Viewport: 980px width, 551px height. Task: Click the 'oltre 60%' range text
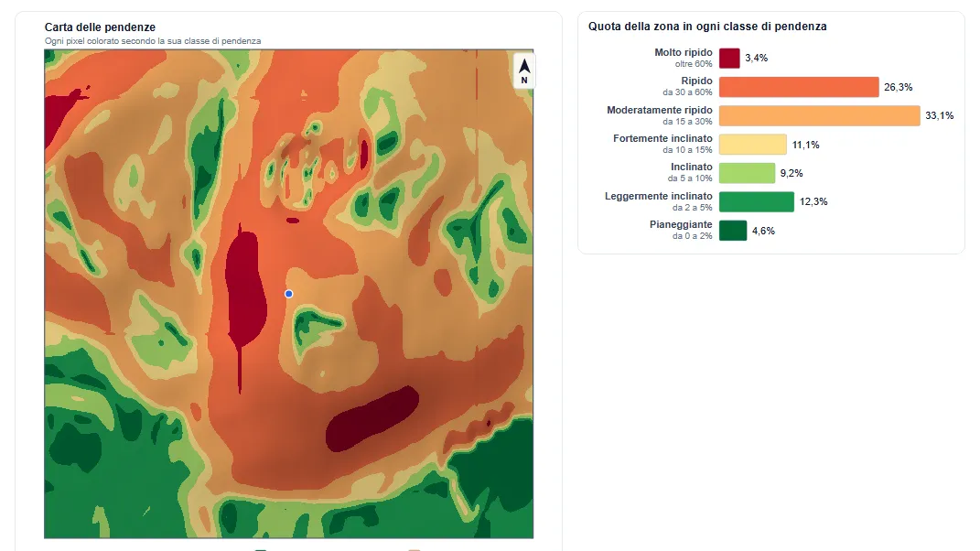point(694,64)
